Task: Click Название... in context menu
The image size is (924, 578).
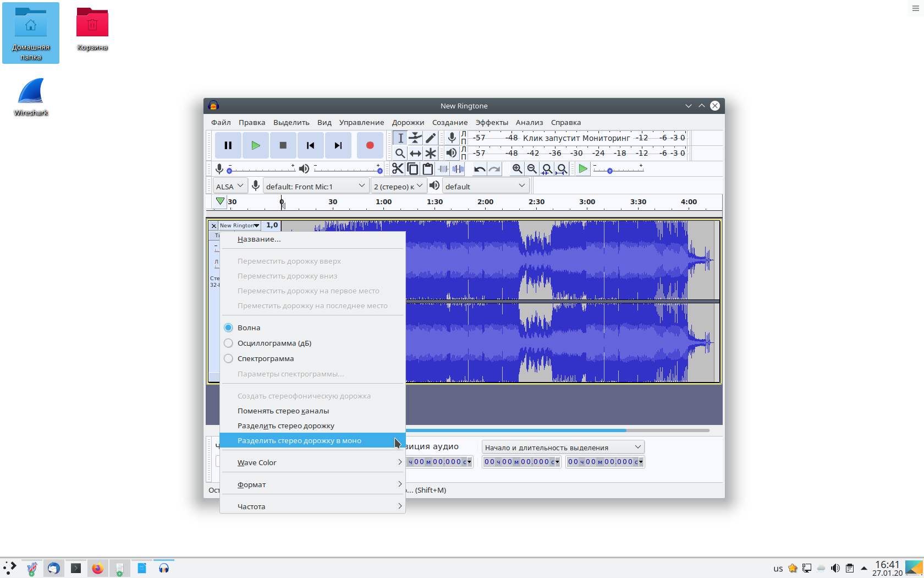Action: (259, 239)
